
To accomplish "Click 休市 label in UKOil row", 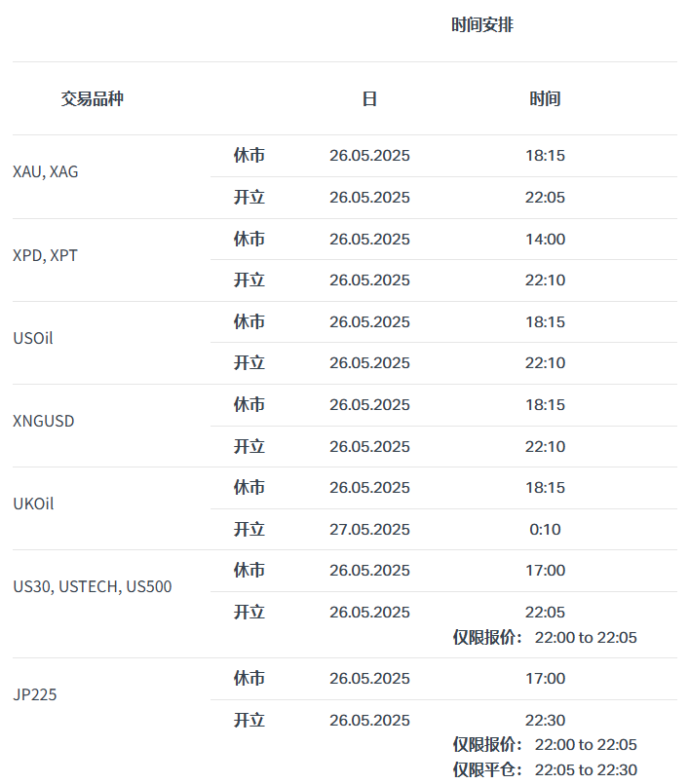I will click(249, 487).
